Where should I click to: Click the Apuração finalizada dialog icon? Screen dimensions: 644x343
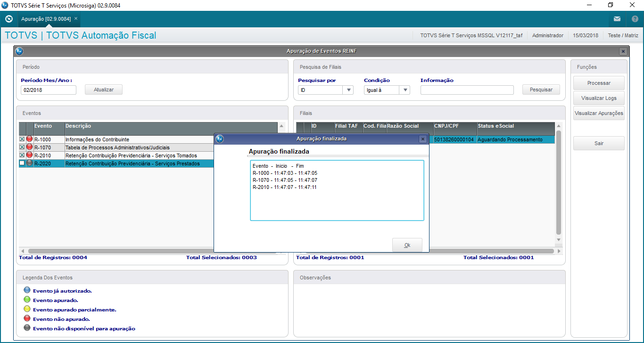click(219, 139)
